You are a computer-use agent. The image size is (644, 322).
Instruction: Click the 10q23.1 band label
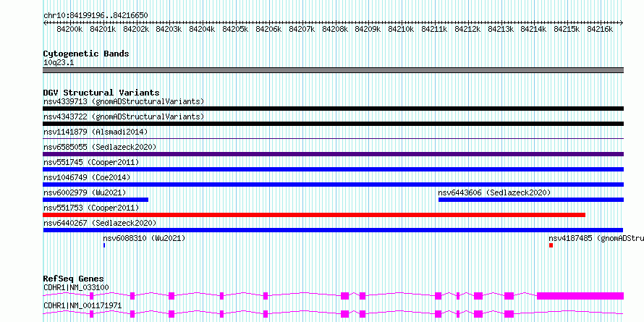click(x=59, y=63)
